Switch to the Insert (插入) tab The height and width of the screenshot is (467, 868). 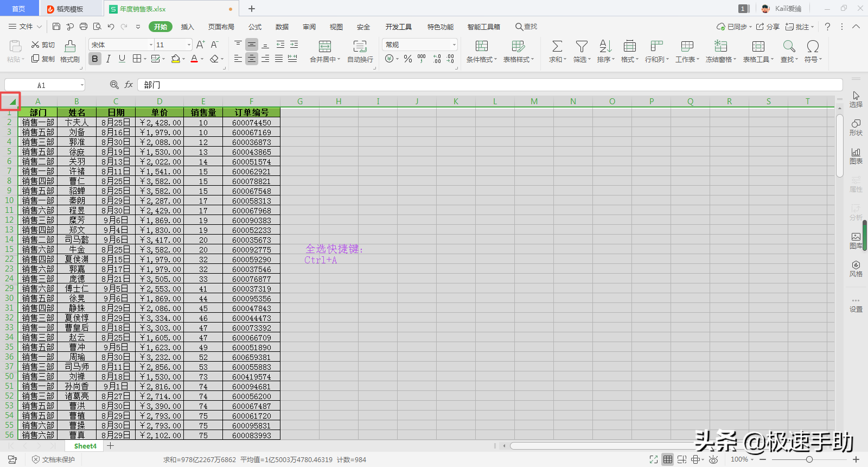187,27
